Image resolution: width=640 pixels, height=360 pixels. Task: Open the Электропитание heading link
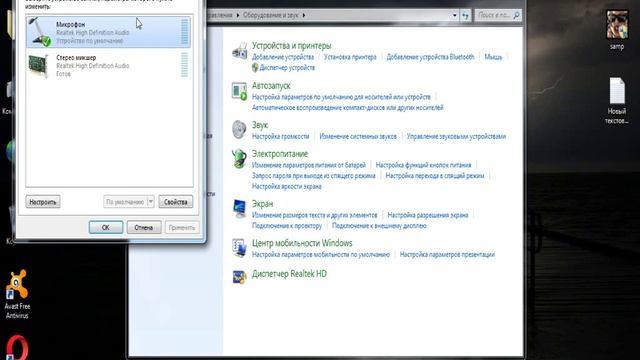[x=280, y=154]
